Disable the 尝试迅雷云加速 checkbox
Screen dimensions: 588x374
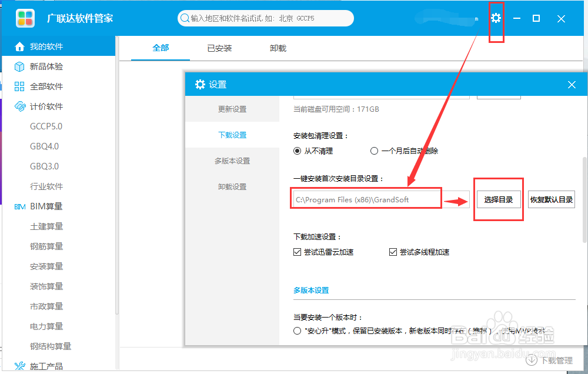click(x=298, y=252)
